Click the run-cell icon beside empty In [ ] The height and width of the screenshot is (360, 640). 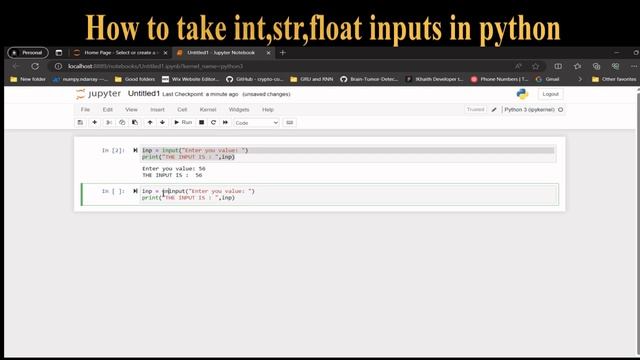point(135,191)
